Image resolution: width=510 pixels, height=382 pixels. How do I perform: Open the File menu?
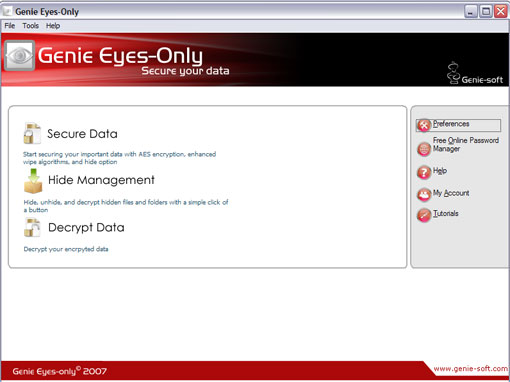(10, 26)
